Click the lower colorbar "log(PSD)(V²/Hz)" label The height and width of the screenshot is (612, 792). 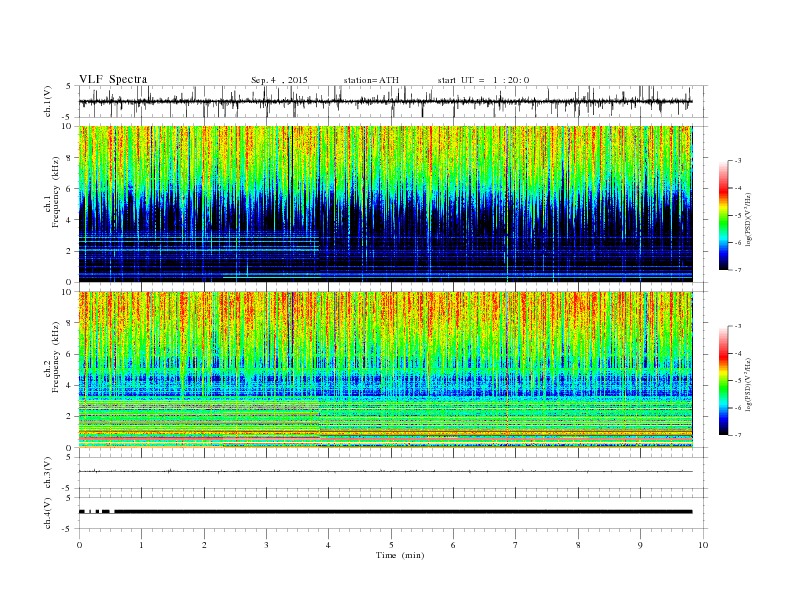pyautogui.click(x=748, y=384)
